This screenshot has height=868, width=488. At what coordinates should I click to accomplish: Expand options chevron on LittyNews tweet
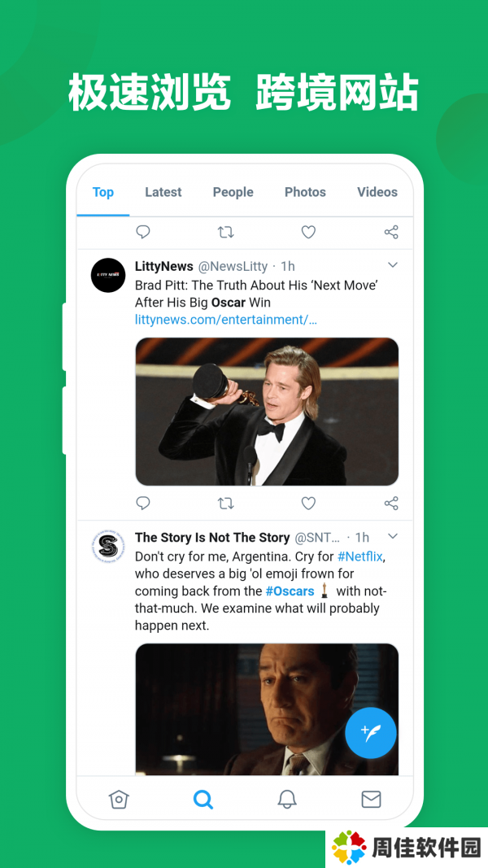[x=392, y=265]
